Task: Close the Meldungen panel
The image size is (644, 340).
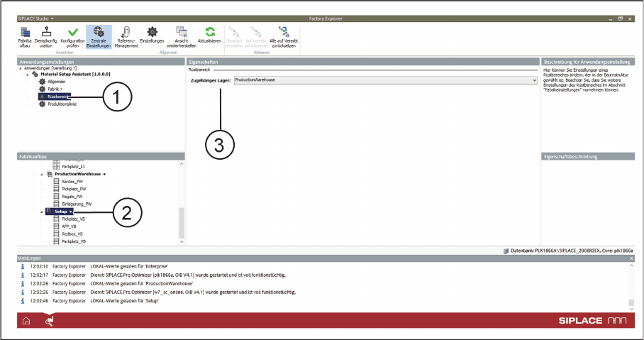Action: (x=632, y=258)
